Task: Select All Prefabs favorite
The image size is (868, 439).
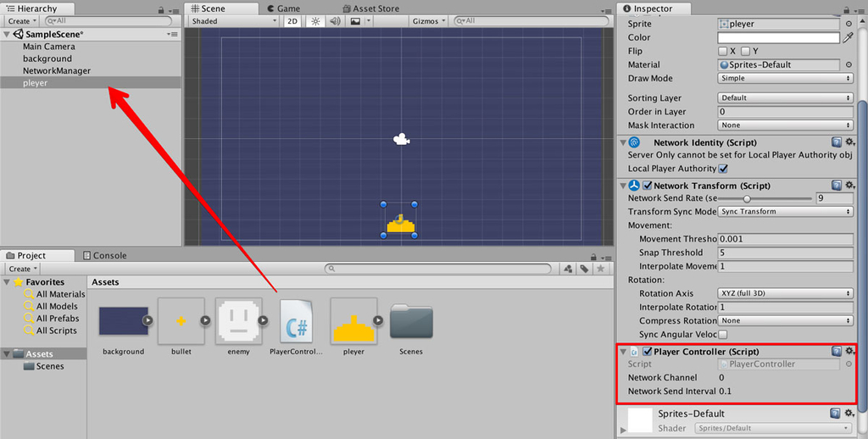Action: [x=58, y=319]
